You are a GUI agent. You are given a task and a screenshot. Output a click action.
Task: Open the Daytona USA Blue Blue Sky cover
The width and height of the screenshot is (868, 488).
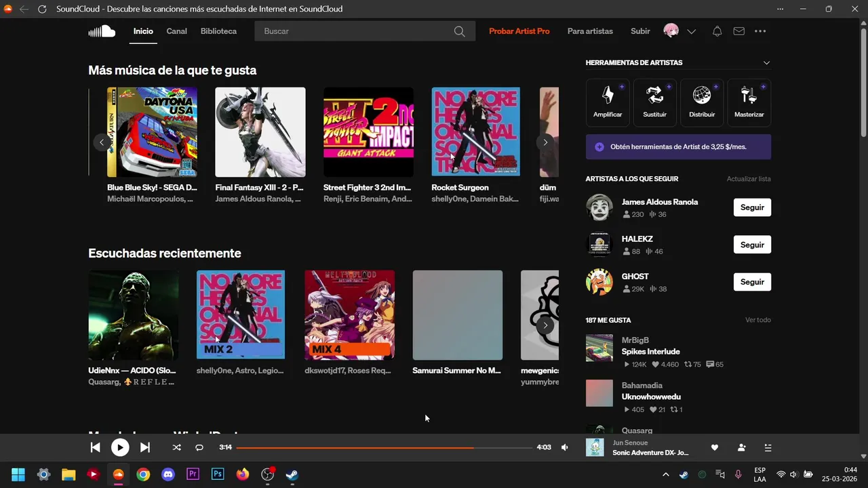pyautogui.click(x=152, y=132)
